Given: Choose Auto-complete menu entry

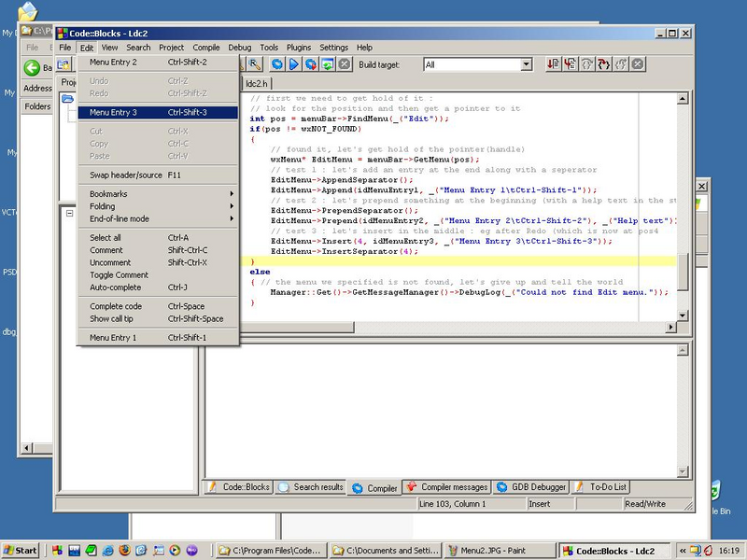Looking at the screenshot, I should click(158, 287).
